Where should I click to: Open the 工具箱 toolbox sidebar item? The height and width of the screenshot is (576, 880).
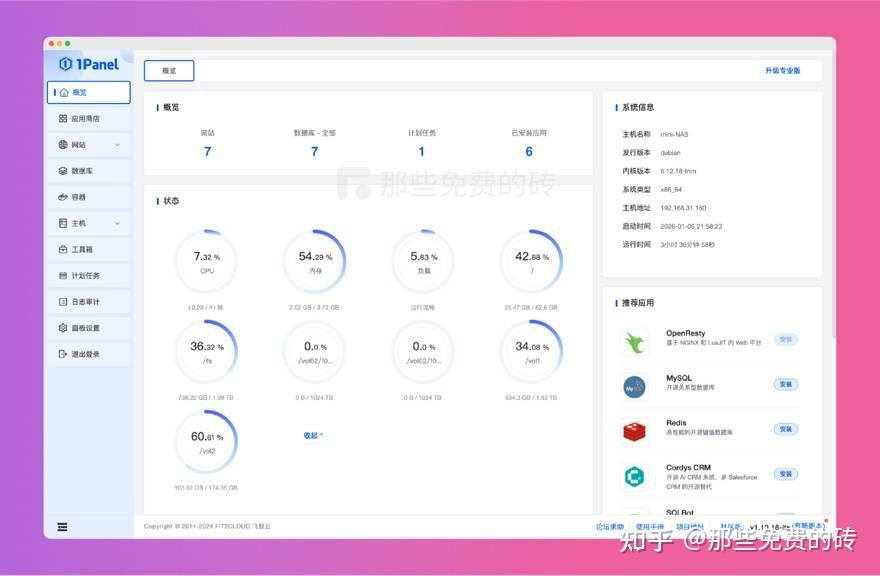[x=89, y=249]
